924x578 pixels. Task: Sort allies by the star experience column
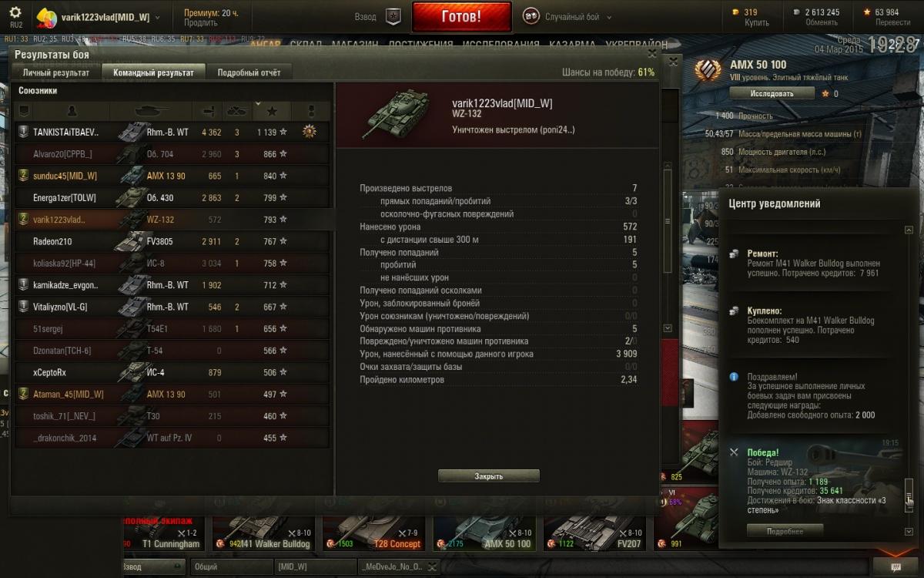pos(271,111)
